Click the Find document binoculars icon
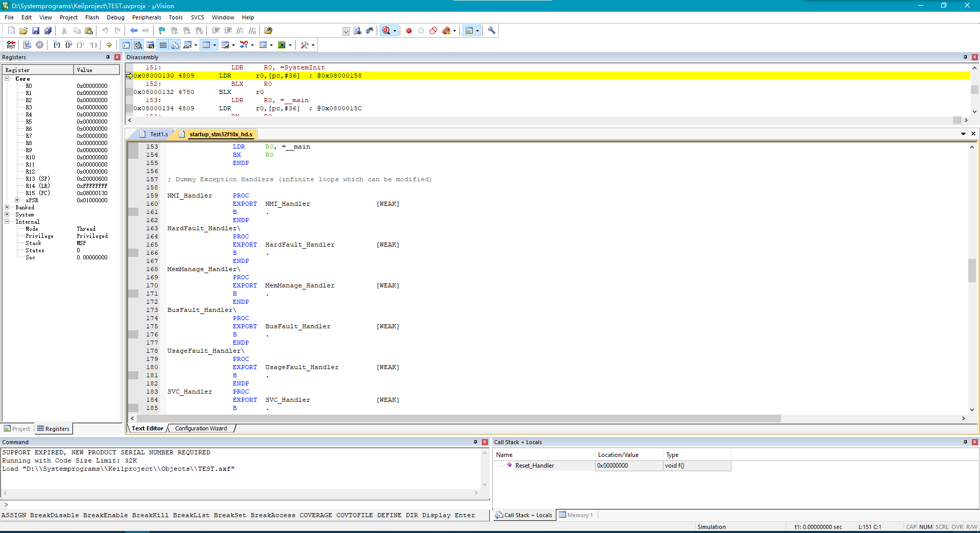980x533 pixels. (x=357, y=31)
